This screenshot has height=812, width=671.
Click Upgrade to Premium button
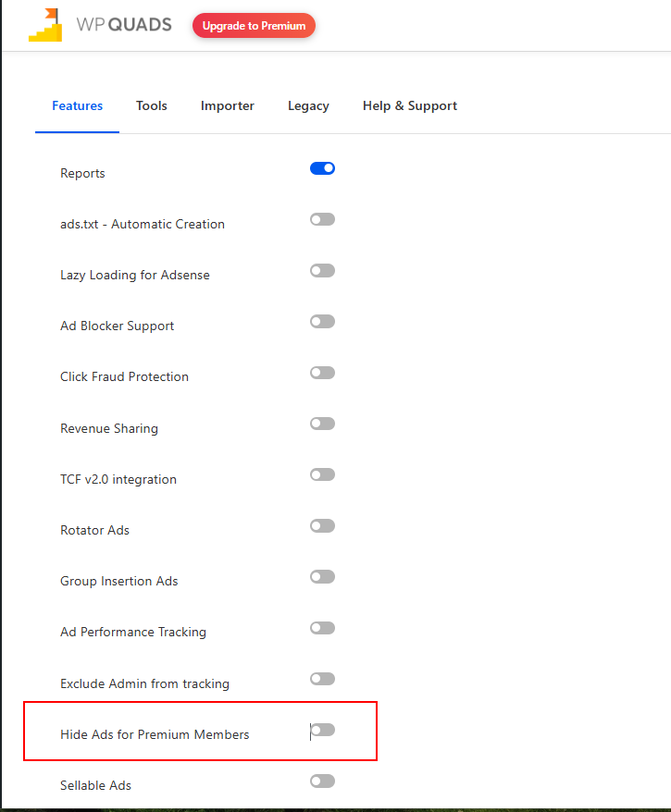pyautogui.click(x=254, y=26)
